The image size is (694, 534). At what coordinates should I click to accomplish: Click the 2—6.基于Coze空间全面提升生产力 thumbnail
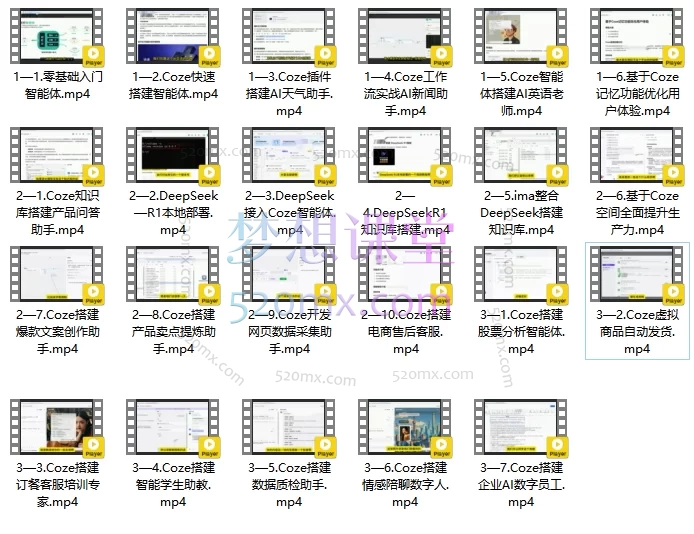point(637,158)
